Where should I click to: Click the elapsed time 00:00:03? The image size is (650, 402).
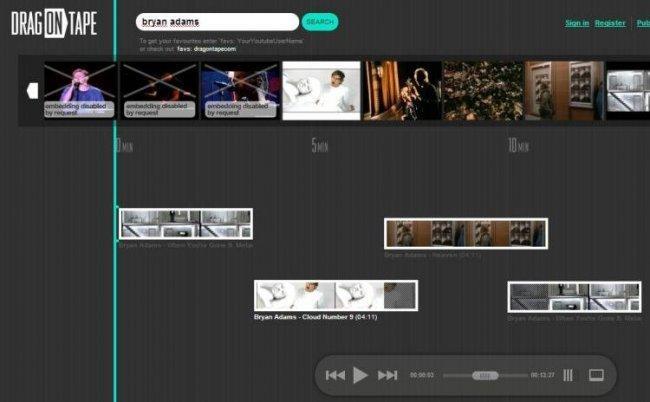(x=422, y=375)
